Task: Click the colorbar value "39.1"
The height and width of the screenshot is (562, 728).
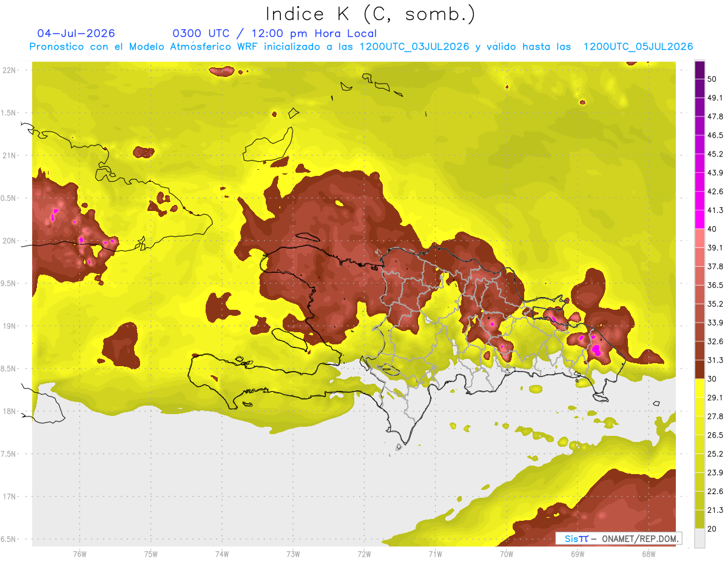Action: (x=715, y=248)
